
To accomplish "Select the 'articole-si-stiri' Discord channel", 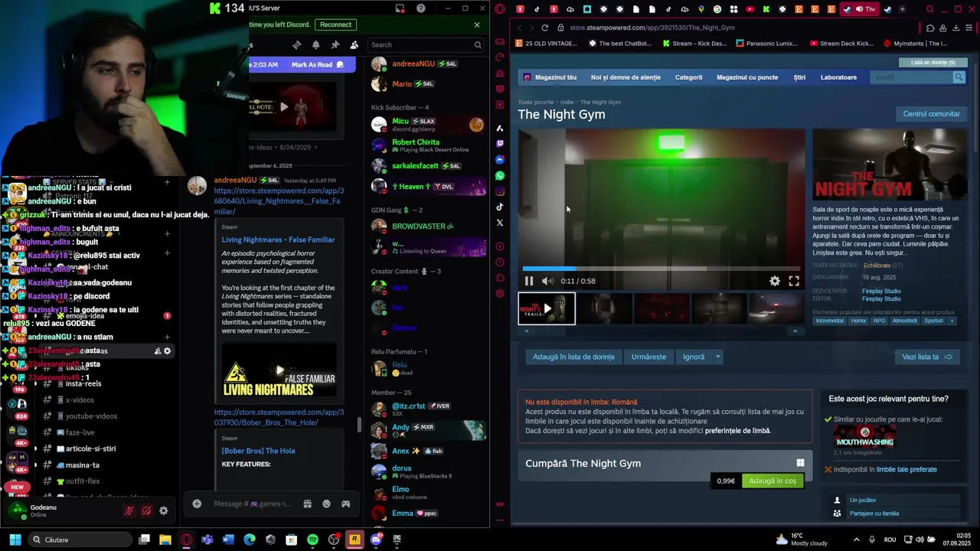I will [90, 448].
